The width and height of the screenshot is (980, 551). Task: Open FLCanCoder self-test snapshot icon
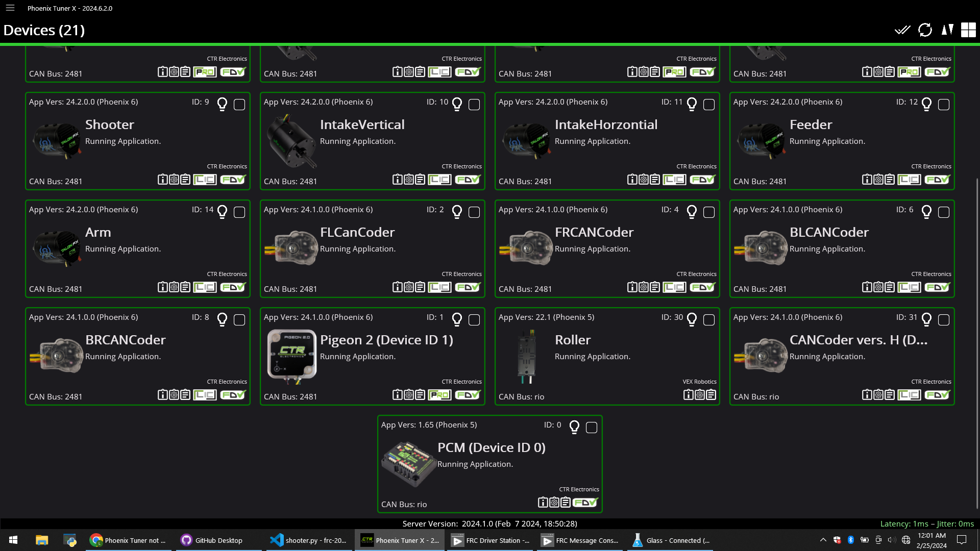pyautogui.click(x=420, y=287)
